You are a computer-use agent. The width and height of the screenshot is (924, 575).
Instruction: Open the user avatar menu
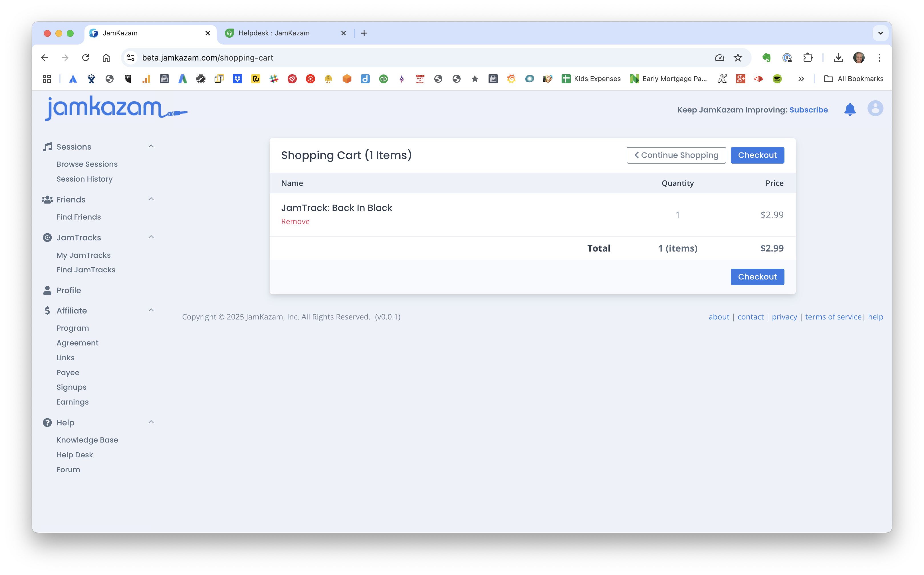point(875,109)
